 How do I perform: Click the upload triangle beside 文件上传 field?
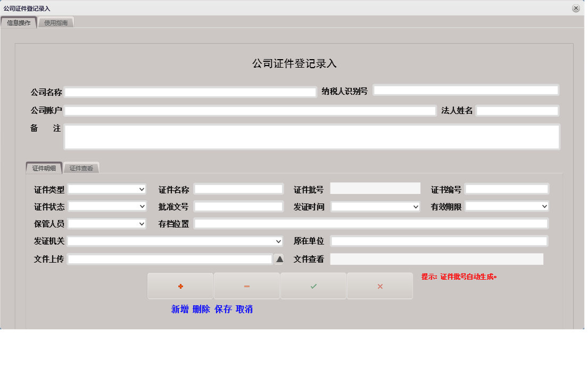point(280,258)
